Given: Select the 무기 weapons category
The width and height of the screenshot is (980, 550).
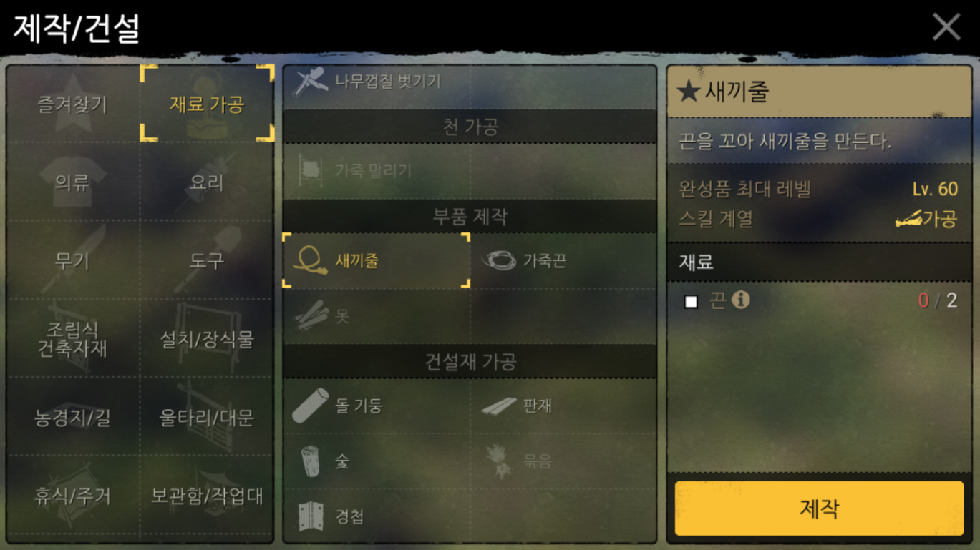Looking at the screenshot, I should tap(72, 260).
